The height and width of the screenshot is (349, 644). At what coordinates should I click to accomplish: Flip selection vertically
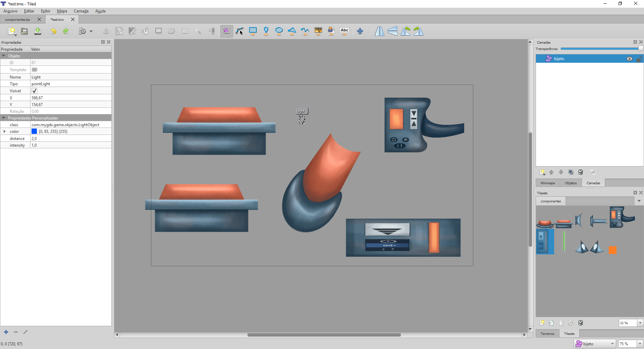(392, 31)
